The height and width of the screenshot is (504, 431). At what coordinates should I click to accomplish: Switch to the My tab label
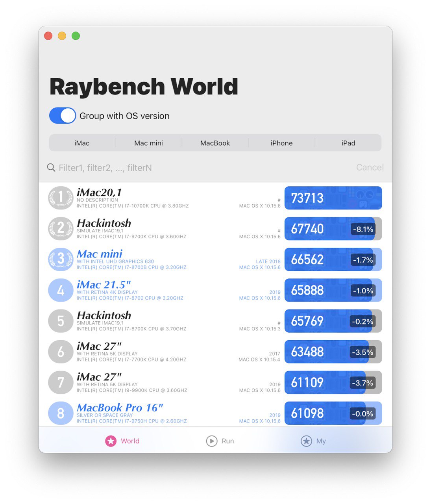[321, 441]
